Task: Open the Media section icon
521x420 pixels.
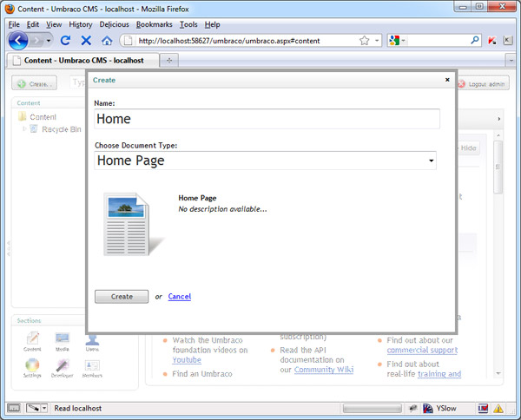Action: click(x=63, y=342)
